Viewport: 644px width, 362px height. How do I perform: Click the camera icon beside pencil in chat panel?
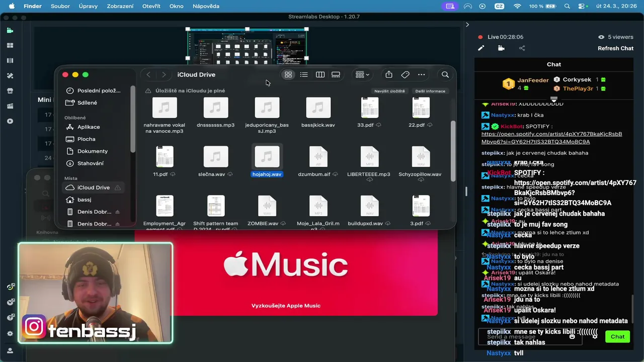pyautogui.click(x=501, y=48)
